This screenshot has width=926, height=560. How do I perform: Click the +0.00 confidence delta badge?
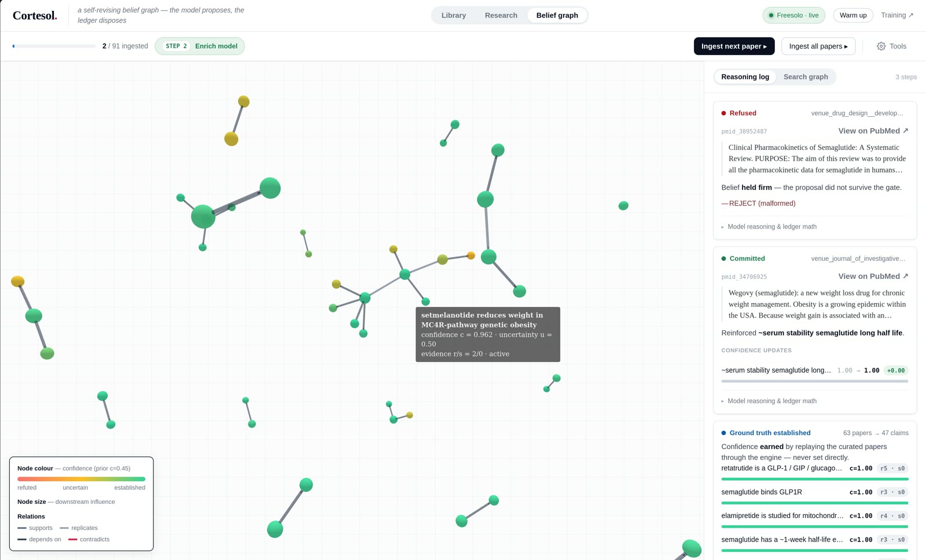[x=896, y=370]
